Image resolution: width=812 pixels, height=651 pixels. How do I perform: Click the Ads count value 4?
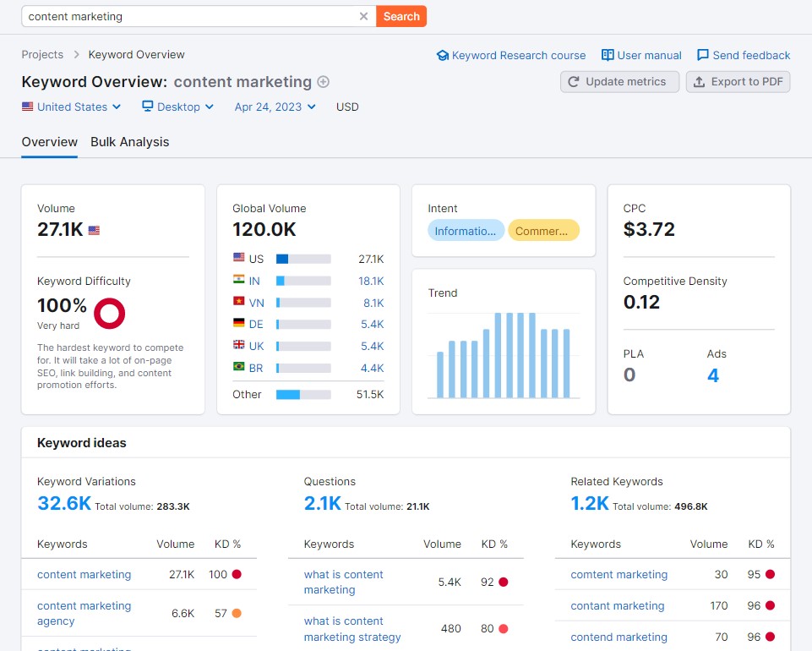tap(713, 375)
